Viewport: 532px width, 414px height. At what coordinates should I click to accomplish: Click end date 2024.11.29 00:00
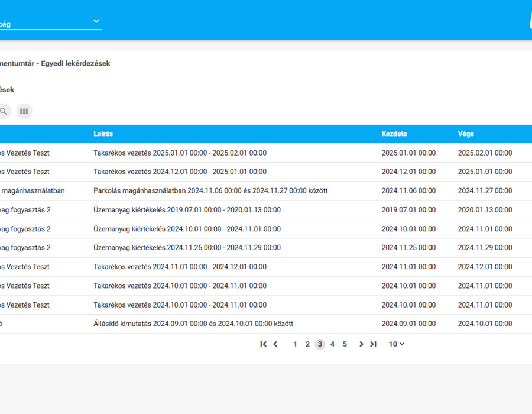coord(485,248)
